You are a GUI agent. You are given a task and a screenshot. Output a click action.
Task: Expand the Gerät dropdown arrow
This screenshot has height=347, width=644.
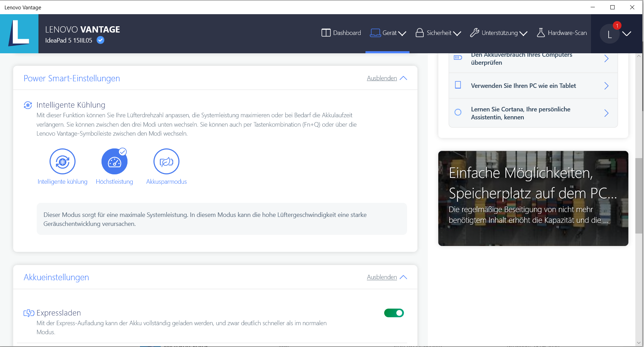(402, 33)
